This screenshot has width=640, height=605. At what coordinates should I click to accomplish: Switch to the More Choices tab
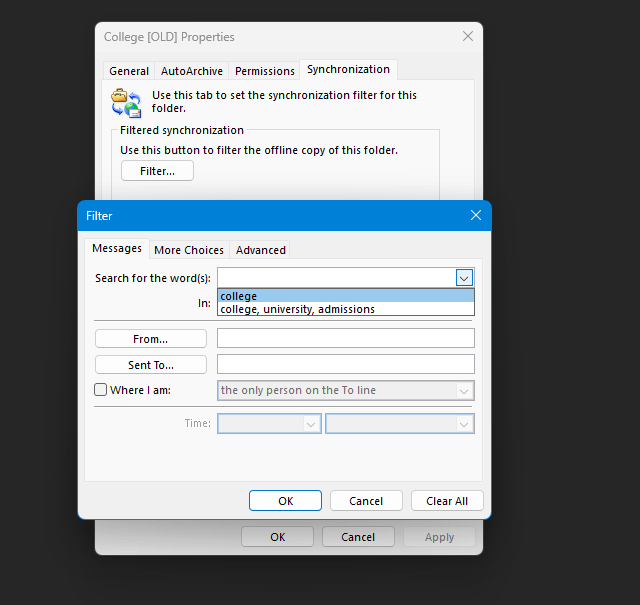pos(189,250)
